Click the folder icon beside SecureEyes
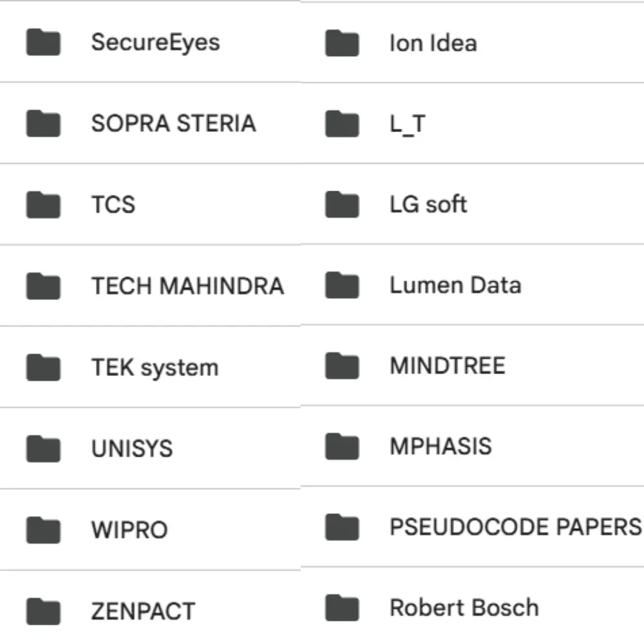644x644 pixels. click(43, 43)
